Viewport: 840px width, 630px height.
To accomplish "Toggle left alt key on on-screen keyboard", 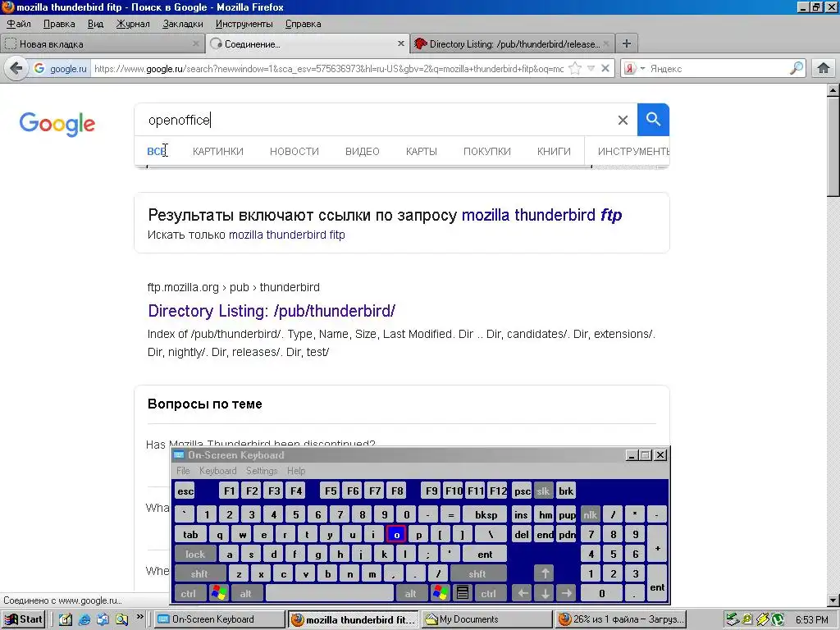I will (x=246, y=593).
